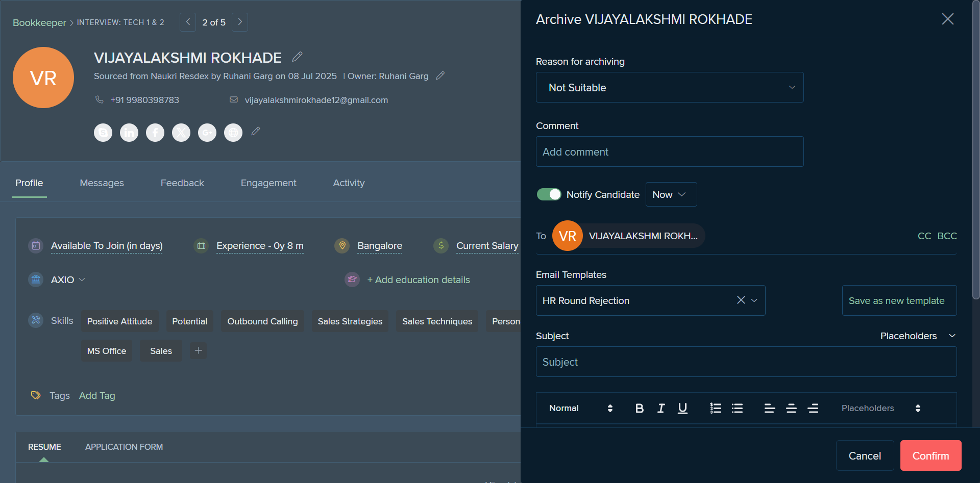Apply underline formatting in editor

682,408
